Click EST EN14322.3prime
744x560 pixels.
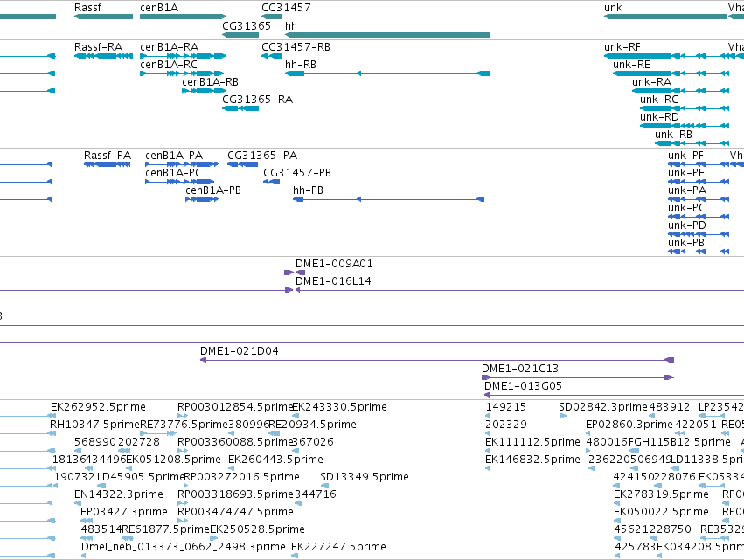coord(119,494)
